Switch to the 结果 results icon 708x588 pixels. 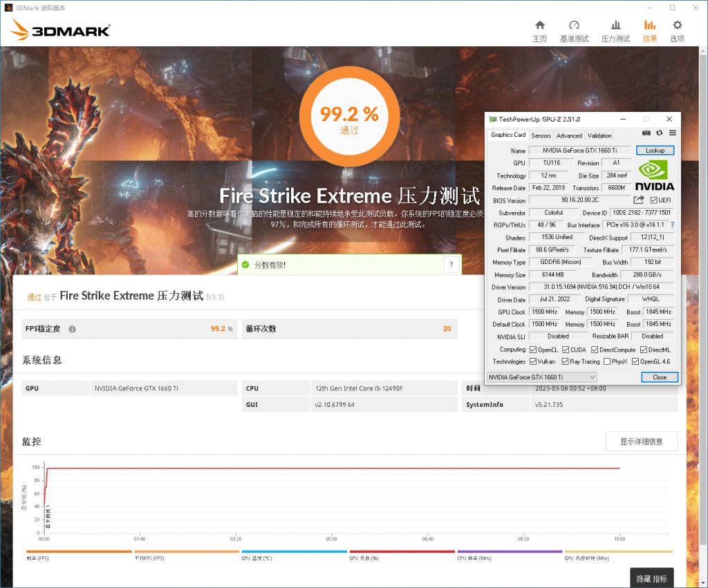pos(651,28)
